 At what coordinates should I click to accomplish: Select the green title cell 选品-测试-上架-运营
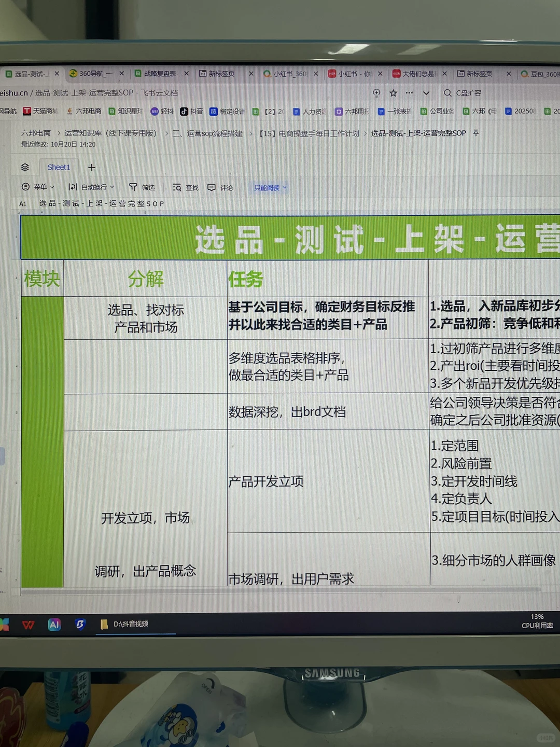pos(290,238)
